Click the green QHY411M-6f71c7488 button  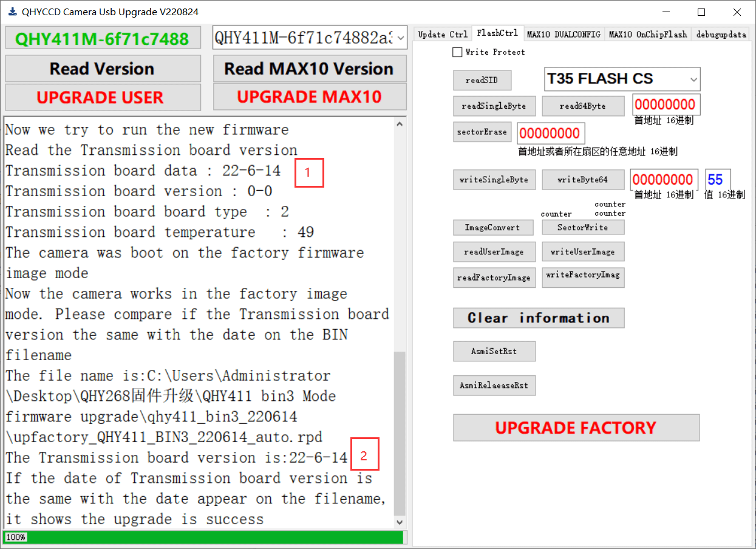click(x=103, y=39)
